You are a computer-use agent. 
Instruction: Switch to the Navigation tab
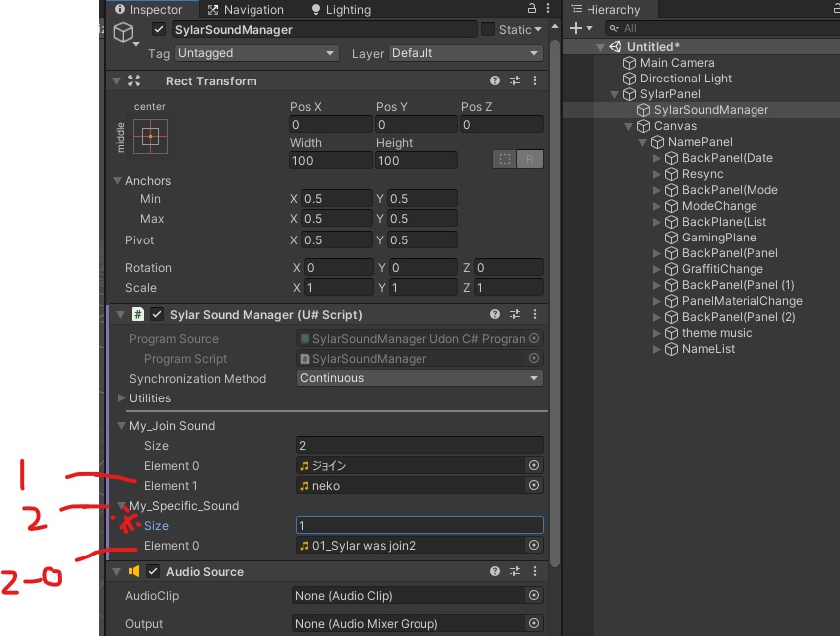[246, 9]
